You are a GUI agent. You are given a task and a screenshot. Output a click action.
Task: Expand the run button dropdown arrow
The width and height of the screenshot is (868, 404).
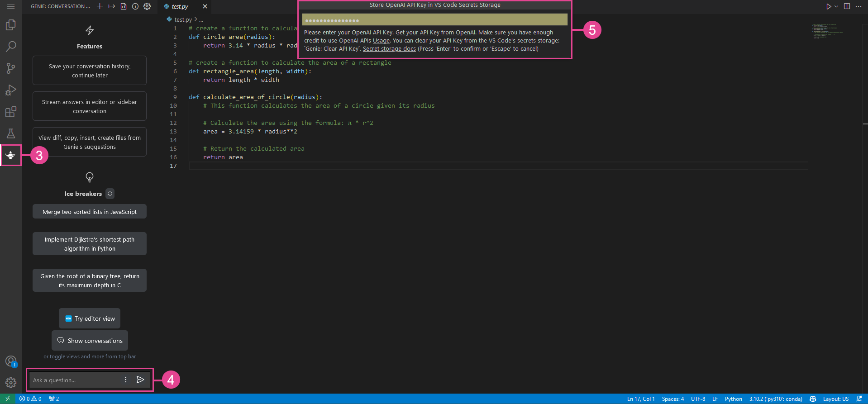click(836, 6)
